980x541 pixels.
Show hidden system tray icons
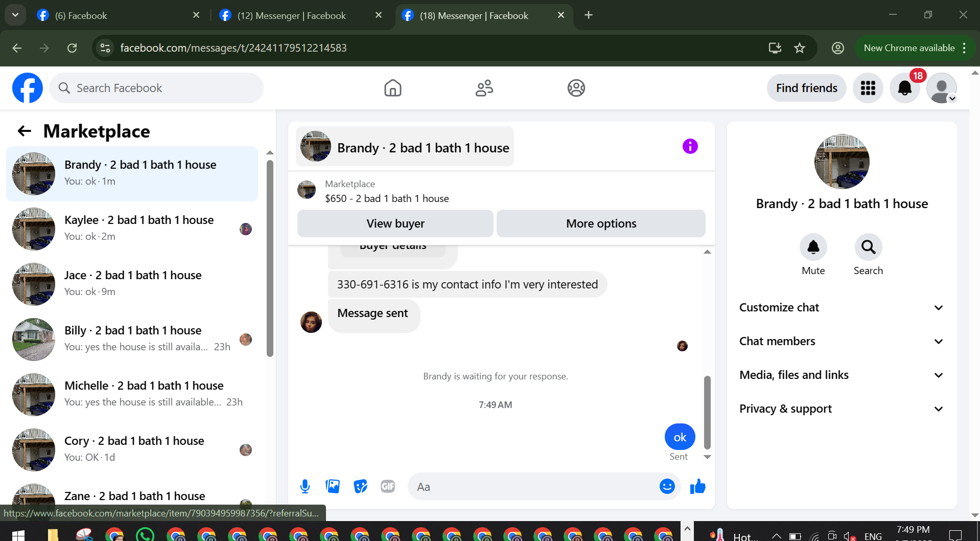point(776,535)
